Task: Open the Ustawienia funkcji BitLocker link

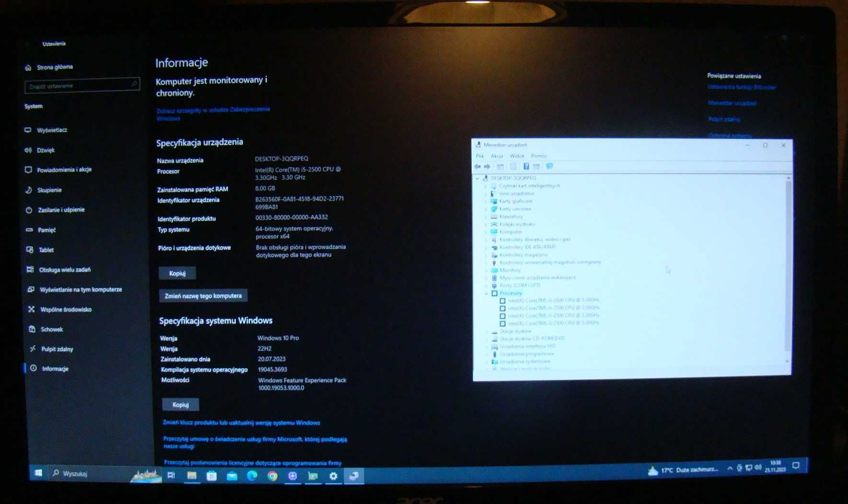Action: (742, 87)
